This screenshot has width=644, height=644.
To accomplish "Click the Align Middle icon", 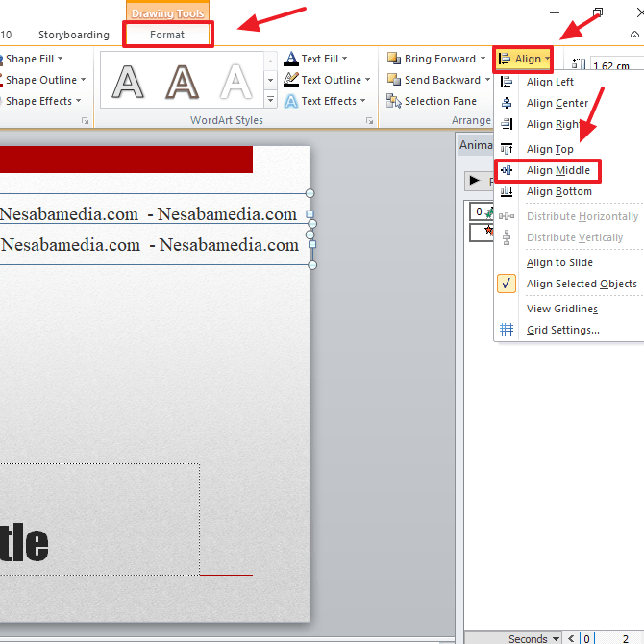I will click(x=507, y=170).
